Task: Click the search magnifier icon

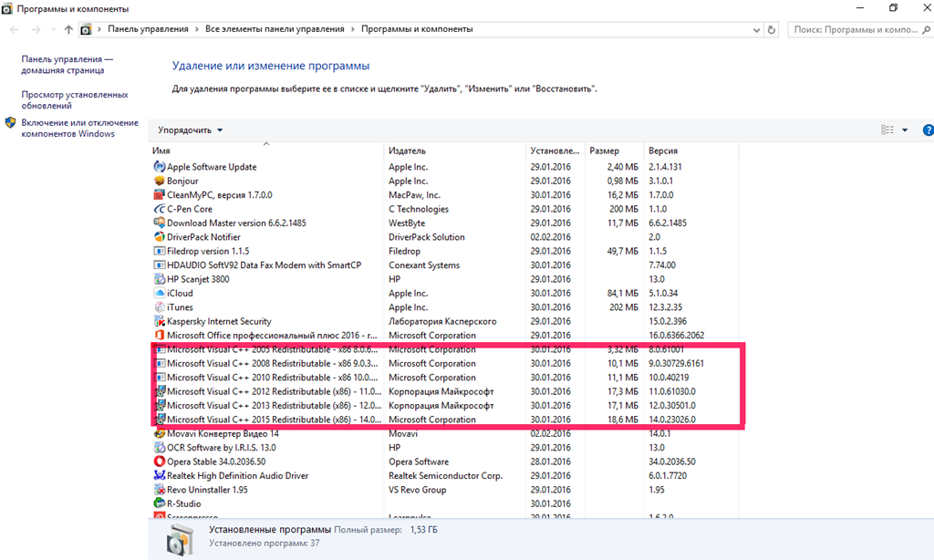Action: pyautogui.click(x=926, y=29)
